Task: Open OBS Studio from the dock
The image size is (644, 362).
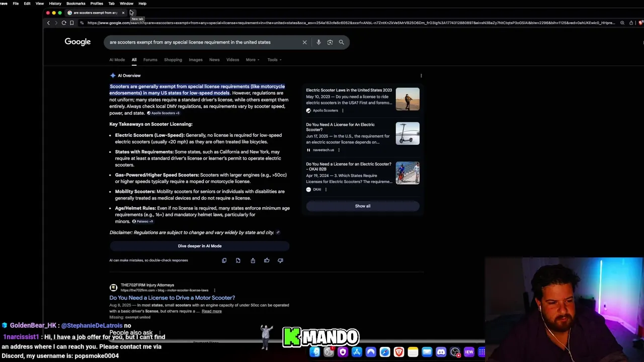Action: pyautogui.click(x=455, y=352)
